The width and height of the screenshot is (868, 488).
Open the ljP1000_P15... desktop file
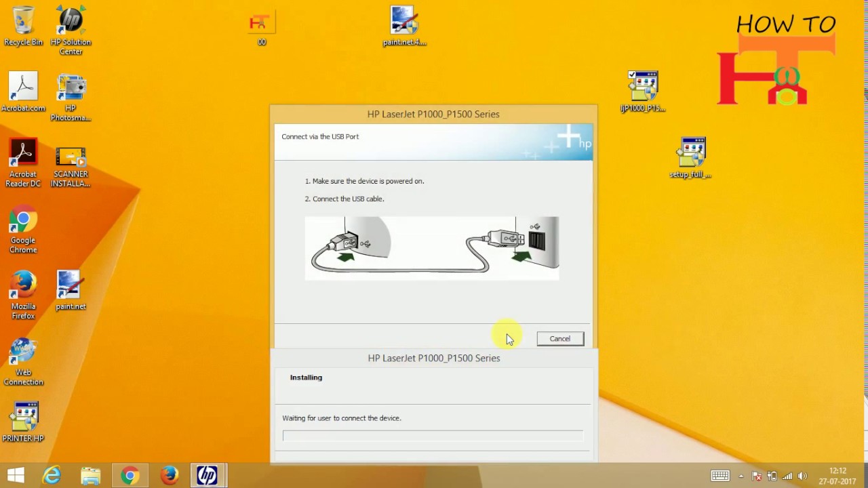pyautogui.click(x=643, y=91)
